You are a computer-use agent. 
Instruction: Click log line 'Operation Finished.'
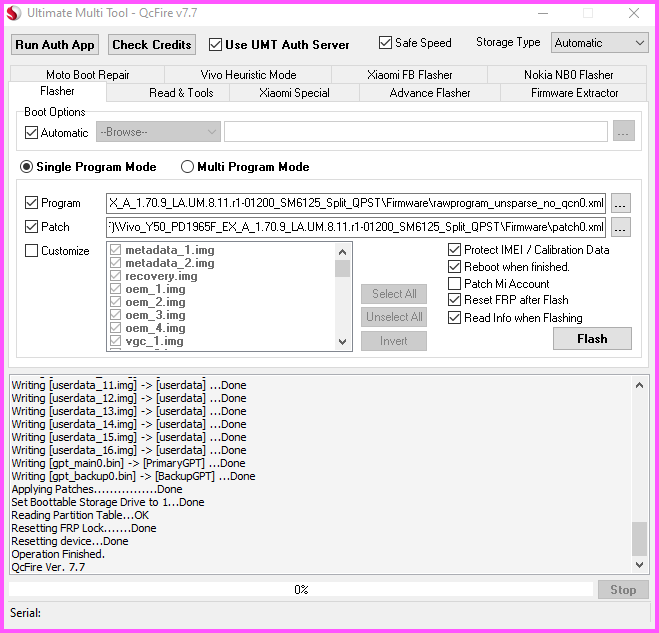58,554
